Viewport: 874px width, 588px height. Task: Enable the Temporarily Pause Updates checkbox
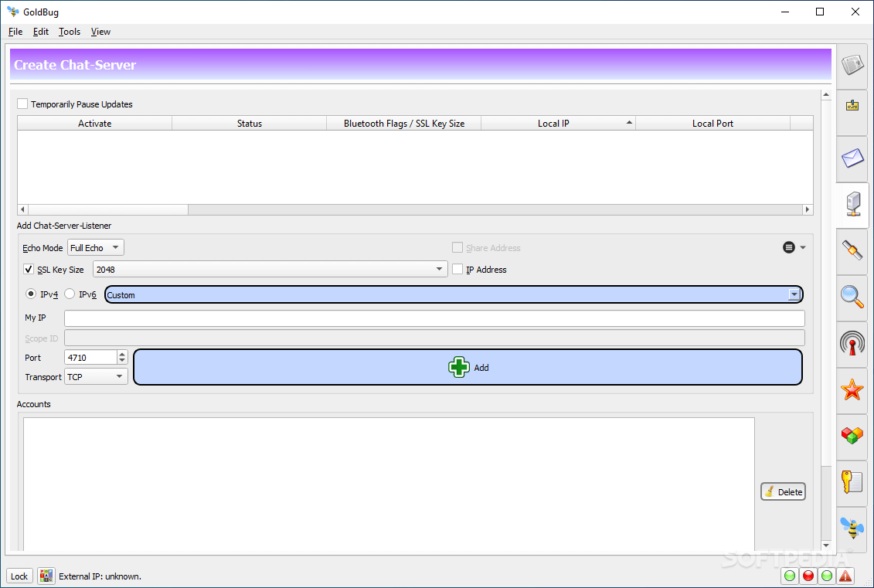tap(22, 104)
